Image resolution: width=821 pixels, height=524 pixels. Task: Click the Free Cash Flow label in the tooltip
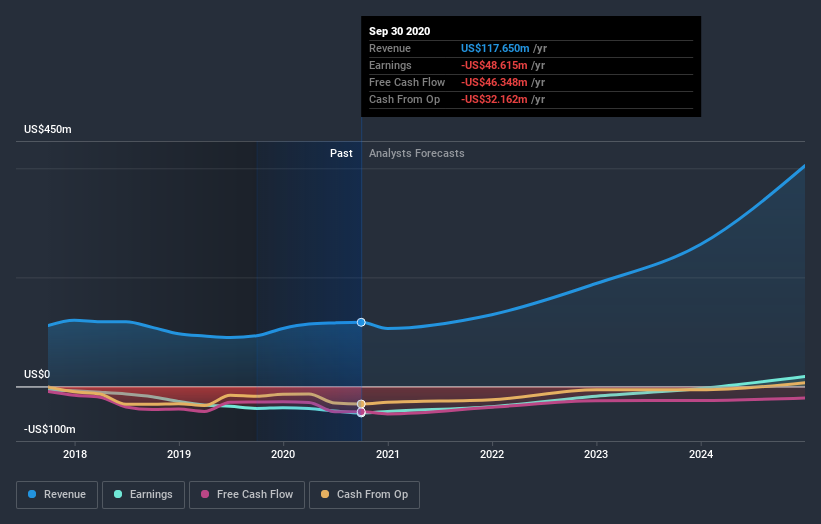point(407,82)
